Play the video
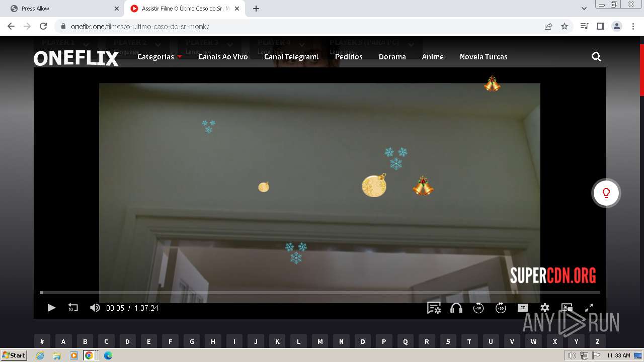Viewport: 644px width, 362px height. [x=51, y=308]
